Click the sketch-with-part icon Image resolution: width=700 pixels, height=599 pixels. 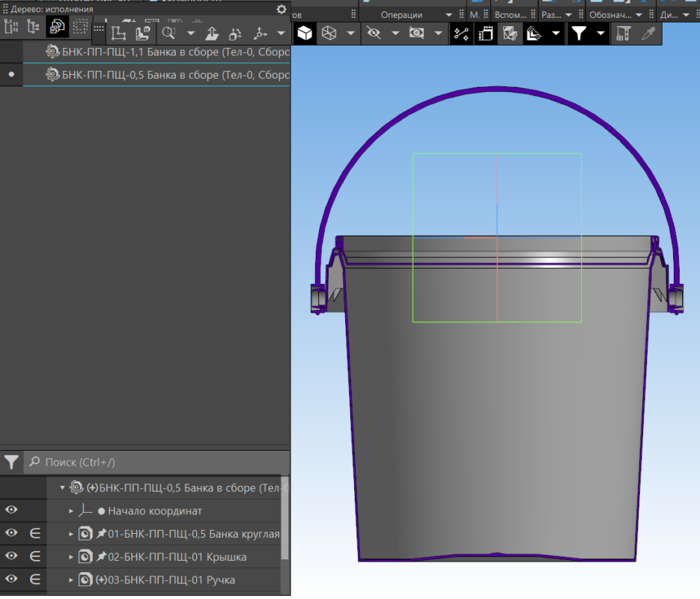143,34
